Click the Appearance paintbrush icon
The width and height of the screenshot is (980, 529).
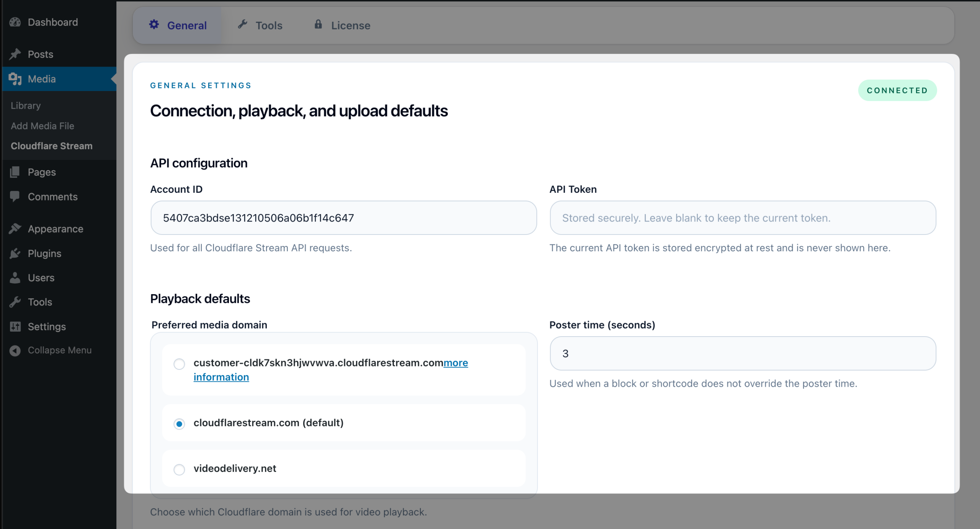(x=15, y=229)
